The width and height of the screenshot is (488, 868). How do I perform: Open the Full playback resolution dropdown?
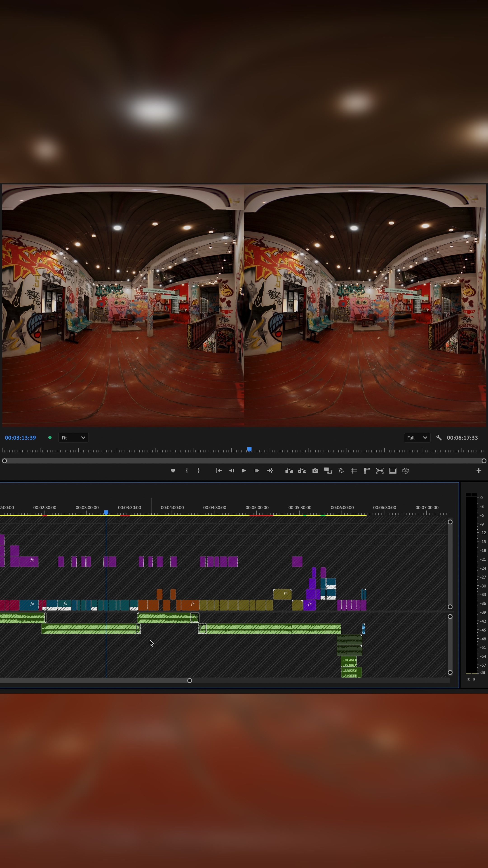417,438
